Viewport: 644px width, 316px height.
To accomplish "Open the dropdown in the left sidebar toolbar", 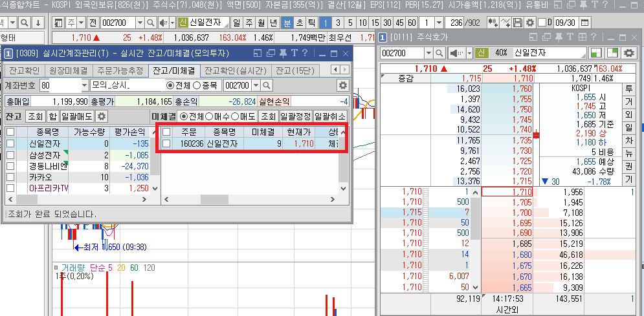I will pos(13,23).
